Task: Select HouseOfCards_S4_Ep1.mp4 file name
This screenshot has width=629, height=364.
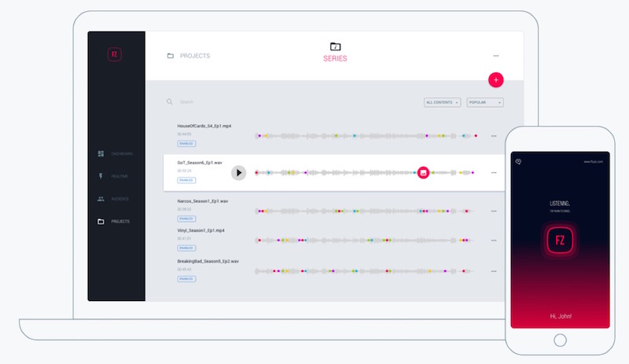Action: (x=204, y=126)
